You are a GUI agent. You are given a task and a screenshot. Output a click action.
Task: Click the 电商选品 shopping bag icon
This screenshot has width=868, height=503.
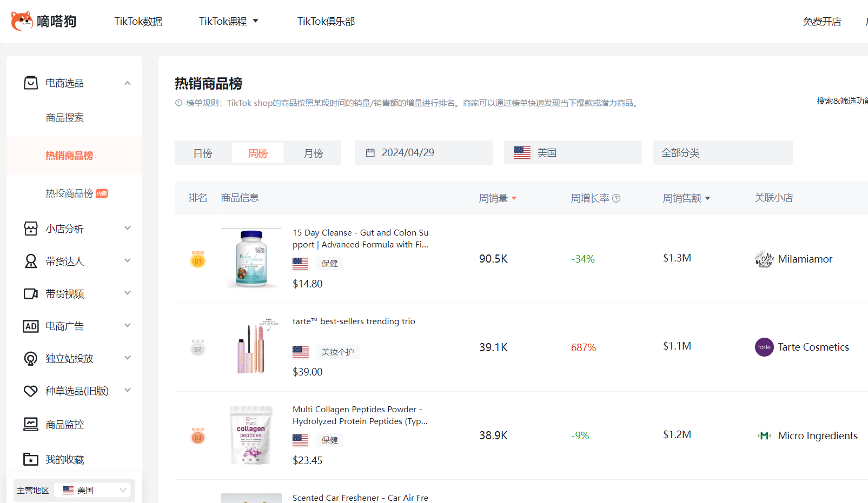click(31, 83)
